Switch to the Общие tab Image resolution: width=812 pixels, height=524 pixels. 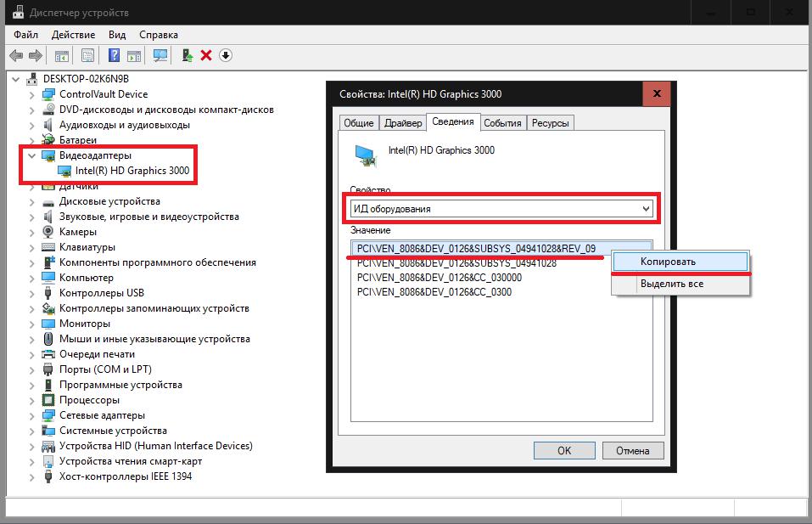tap(359, 123)
